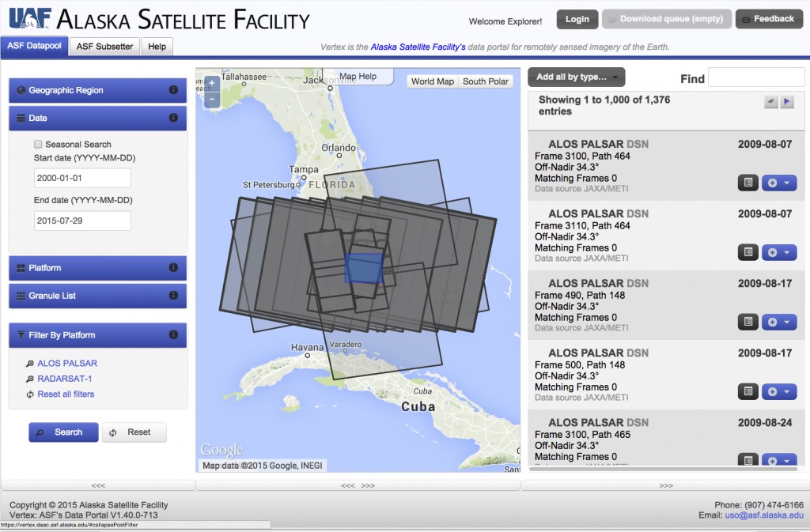Viewport: 810px width, 532px height.
Task: Switch to the ASF Subsetter tab
Action: pos(104,47)
